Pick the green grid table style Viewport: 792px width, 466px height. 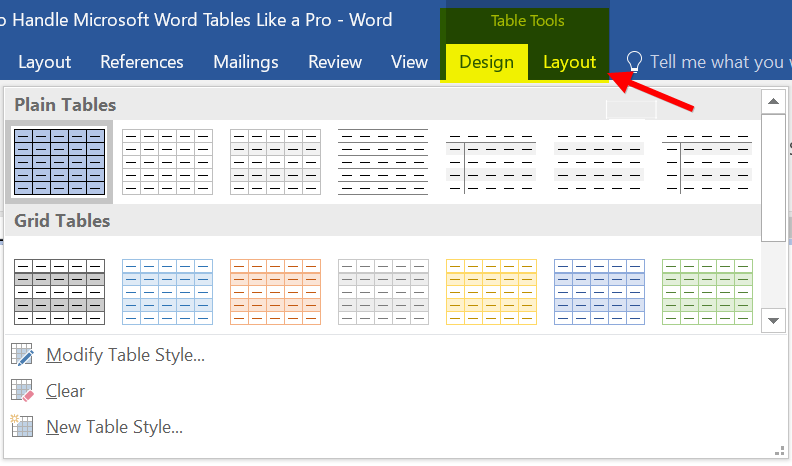tap(707, 292)
